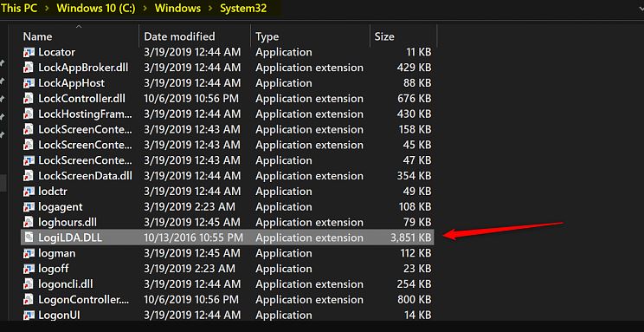644x332 pixels.
Task: Click the logoff application icon
Action: (x=29, y=269)
